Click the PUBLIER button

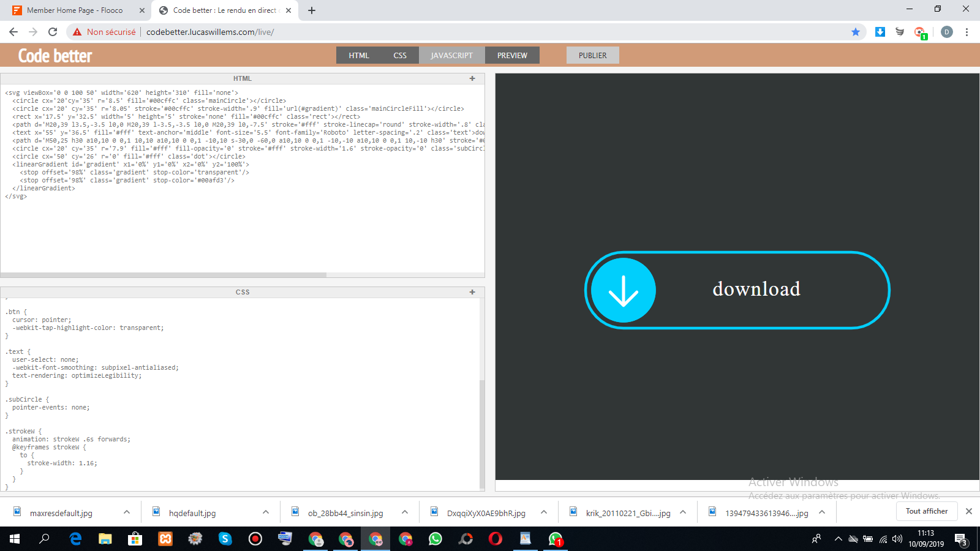click(x=592, y=55)
